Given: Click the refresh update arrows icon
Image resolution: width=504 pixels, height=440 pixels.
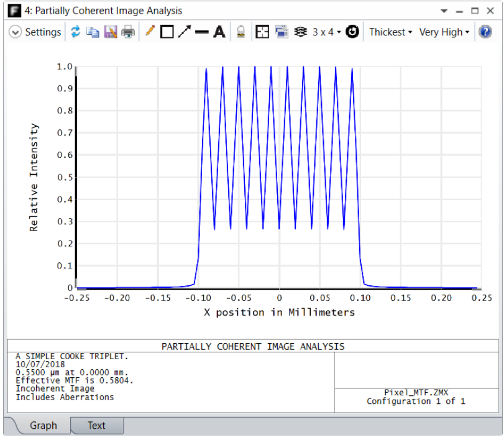Looking at the screenshot, I should tap(76, 32).
